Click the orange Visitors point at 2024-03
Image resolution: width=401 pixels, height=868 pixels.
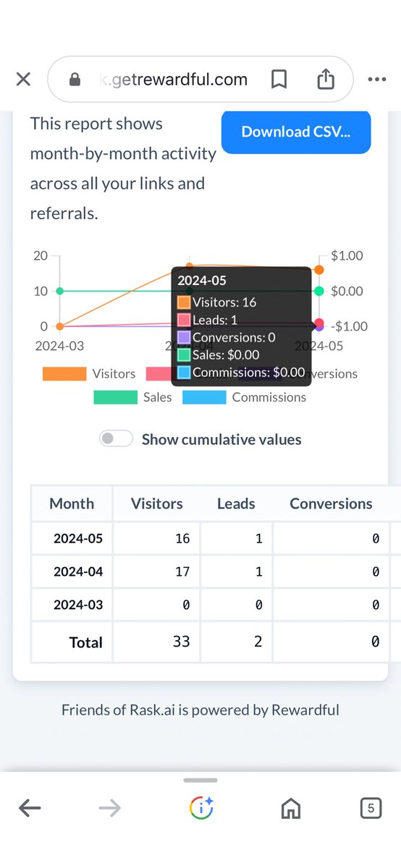[x=60, y=326]
